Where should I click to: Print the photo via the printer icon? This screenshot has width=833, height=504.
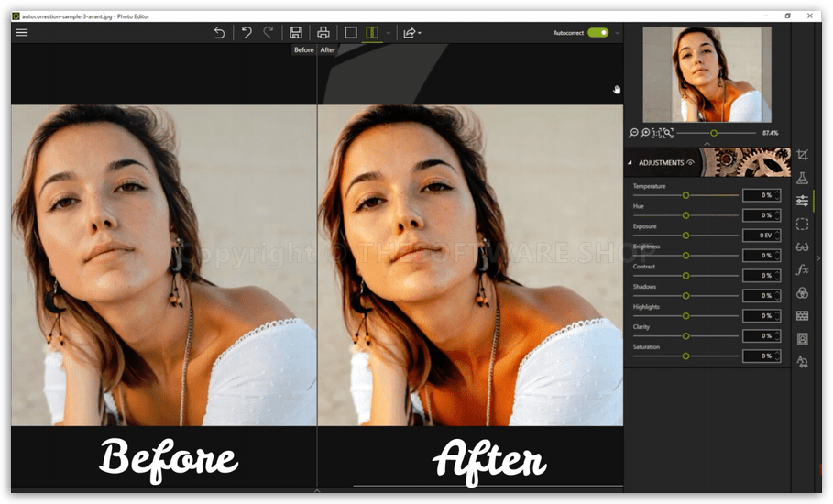click(323, 33)
